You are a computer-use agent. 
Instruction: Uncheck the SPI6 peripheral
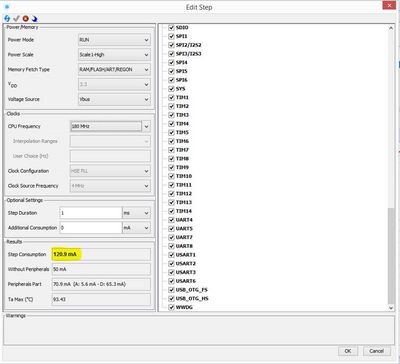[171, 80]
